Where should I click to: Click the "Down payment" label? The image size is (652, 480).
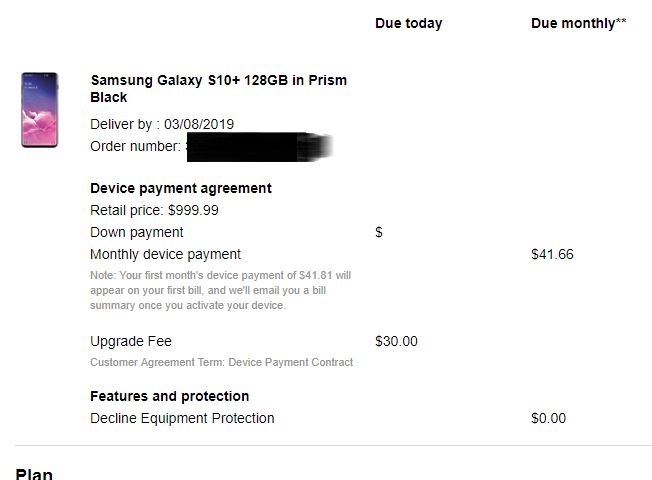136,232
